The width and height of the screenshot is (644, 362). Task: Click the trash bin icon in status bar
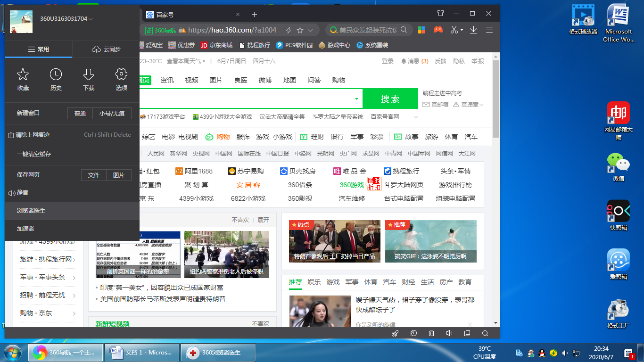pyautogui.click(x=431, y=333)
